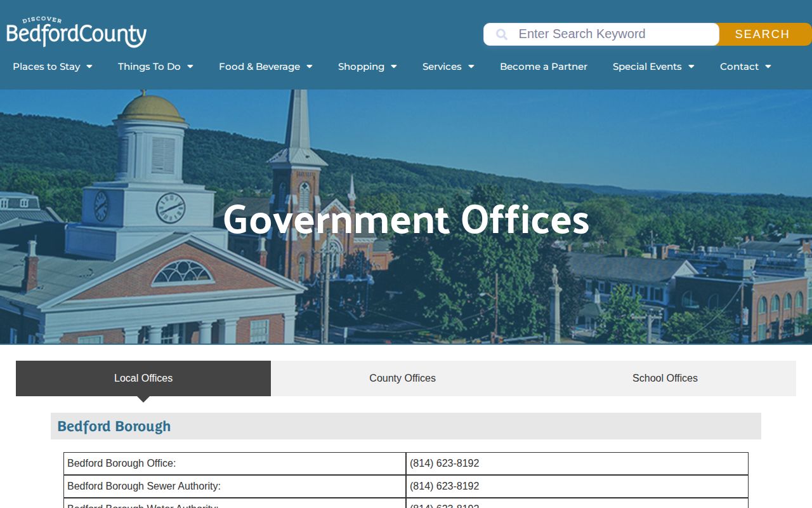Click the Government Offices page title
This screenshot has height=508, width=812.
(406, 220)
